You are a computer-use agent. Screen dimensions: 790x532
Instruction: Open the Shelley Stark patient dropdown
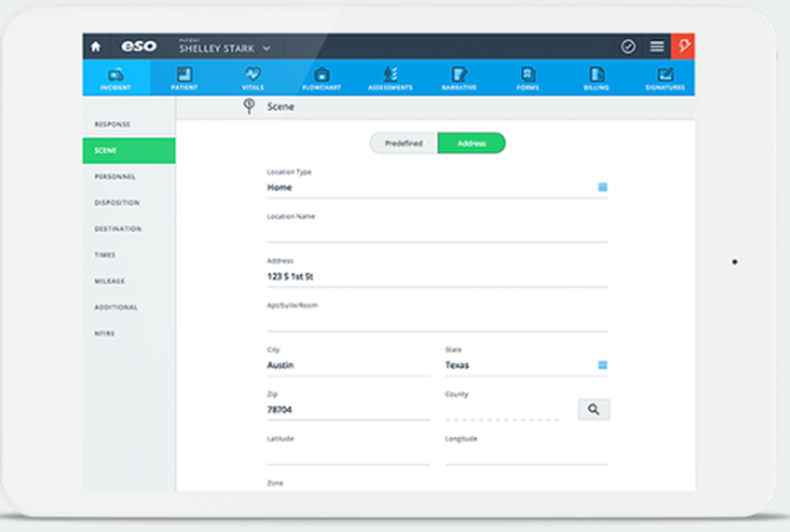tap(224, 48)
